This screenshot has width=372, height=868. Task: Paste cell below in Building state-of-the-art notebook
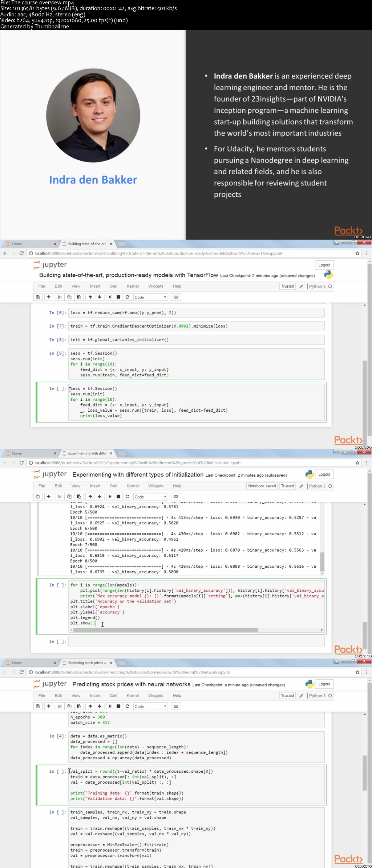[78, 297]
